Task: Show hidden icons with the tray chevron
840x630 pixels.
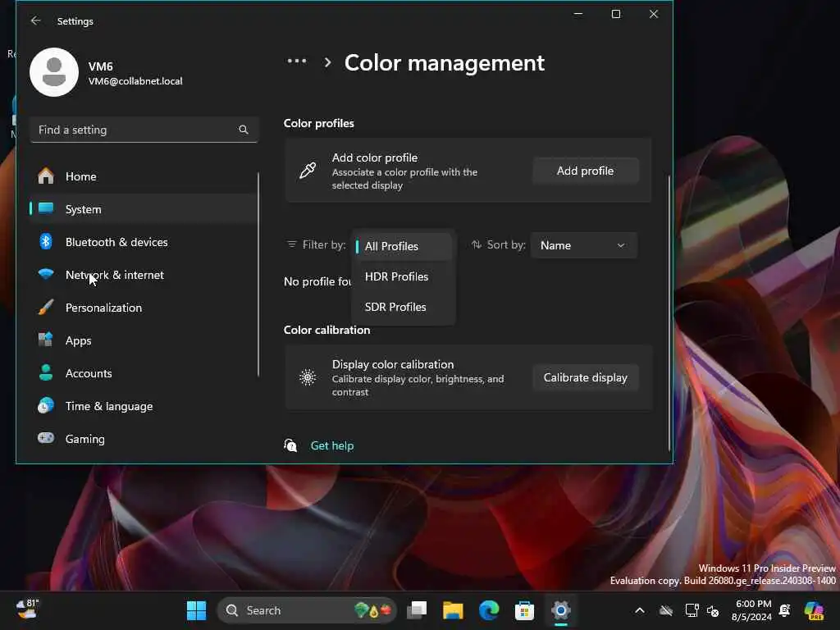Action: click(x=640, y=610)
